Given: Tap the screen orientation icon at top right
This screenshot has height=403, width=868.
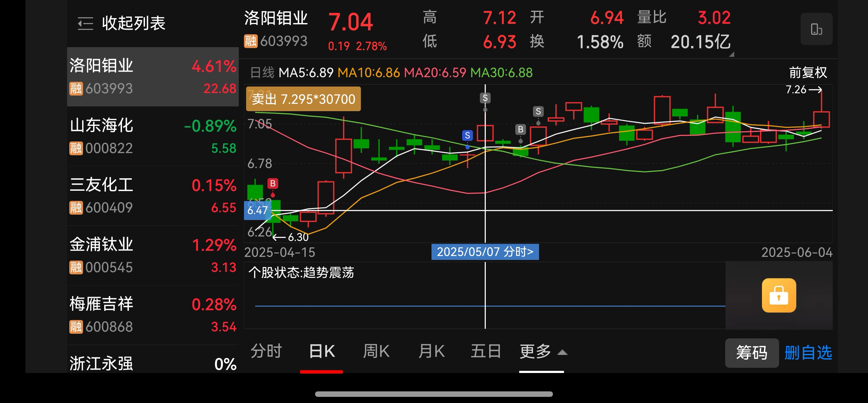Looking at the screenshot, I should coord(816,29).
